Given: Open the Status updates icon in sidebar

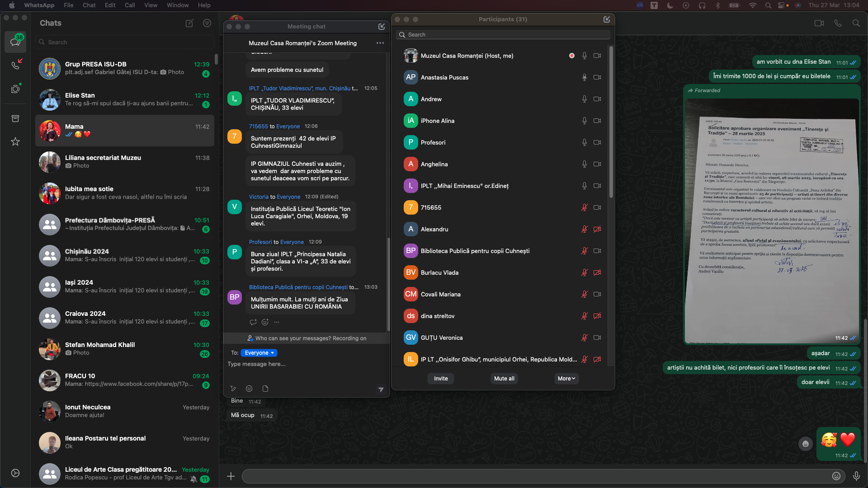Looking at the screenshot, I should 15,89.
